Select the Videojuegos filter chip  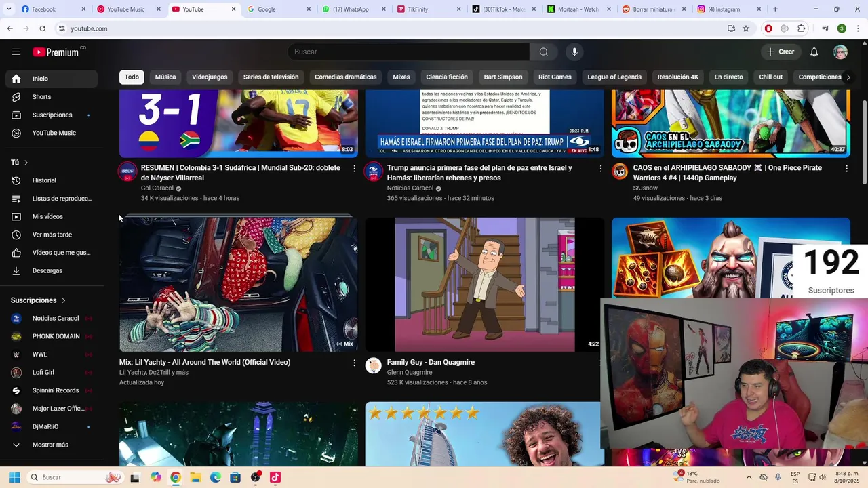[210, 77]
